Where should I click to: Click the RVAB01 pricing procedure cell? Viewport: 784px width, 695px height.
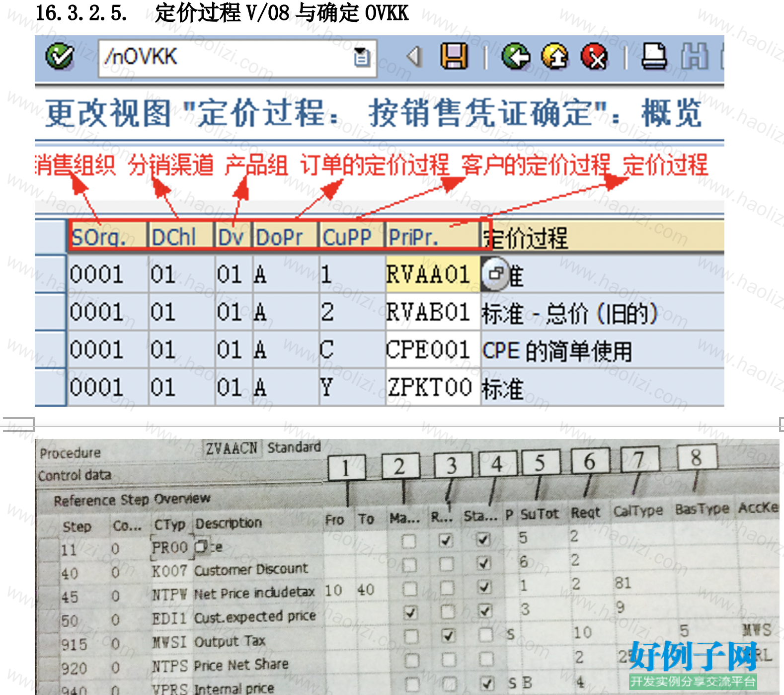(432, 312)
